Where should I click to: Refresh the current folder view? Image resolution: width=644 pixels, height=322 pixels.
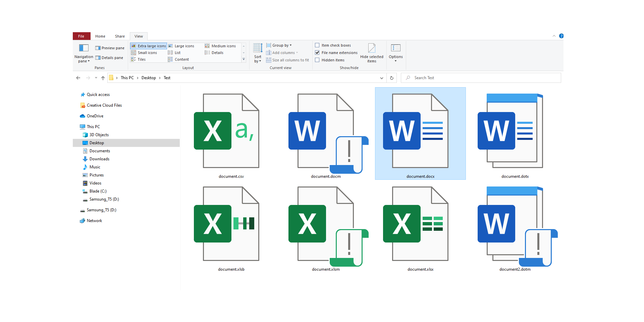pyautogui.click(x=391, y=77)
